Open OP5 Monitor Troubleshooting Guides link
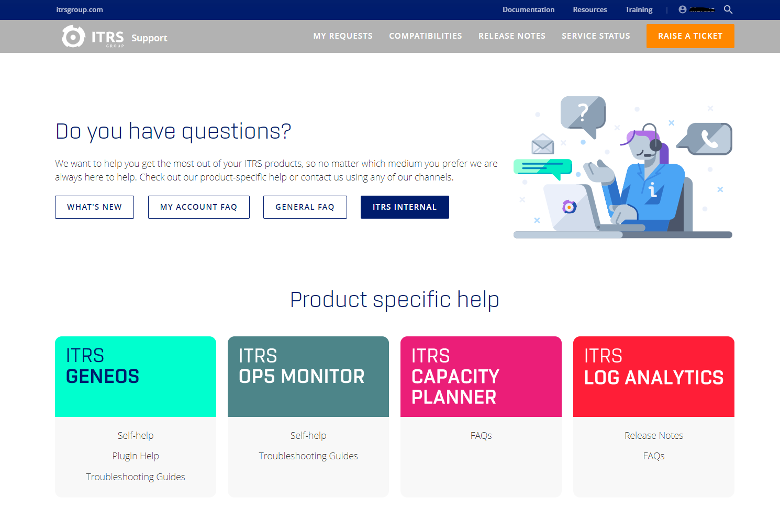 (308, 456)
